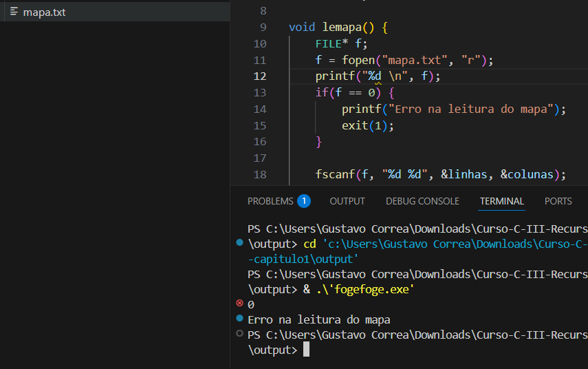Image resolution: width=588 pixels, height=369 pixels.
Task: Click the closing brace on line 16
Action: pos(318,142)
